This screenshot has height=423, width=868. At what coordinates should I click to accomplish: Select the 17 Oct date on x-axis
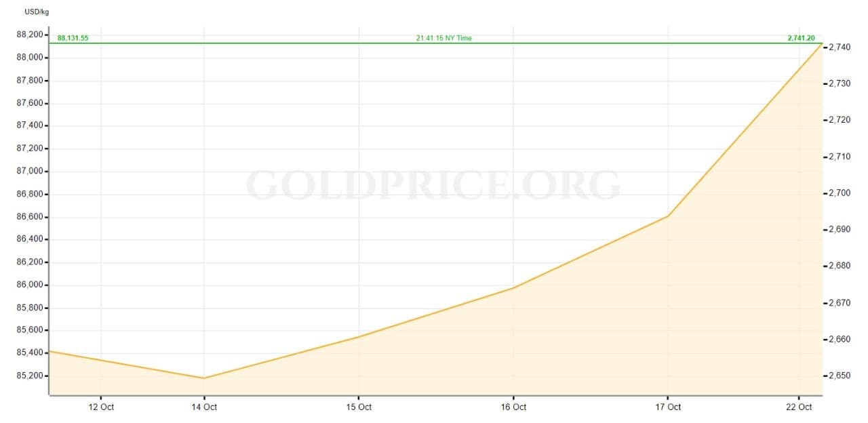click(x=668, y=407)
